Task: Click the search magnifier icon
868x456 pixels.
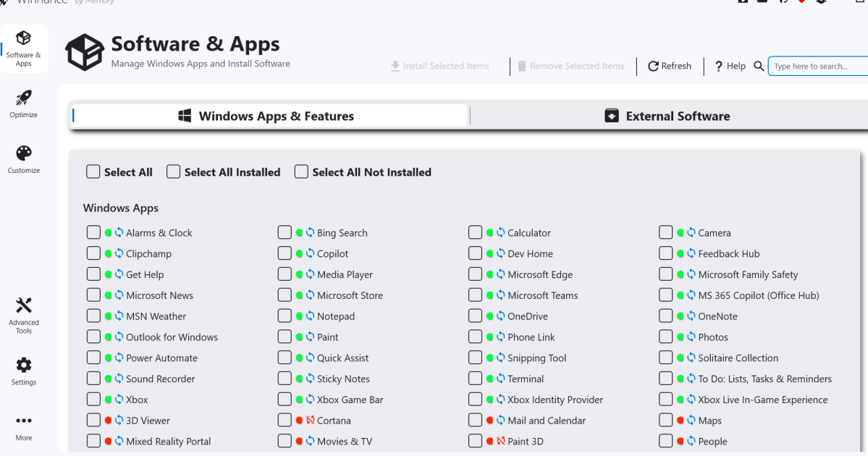Action: 759,66
